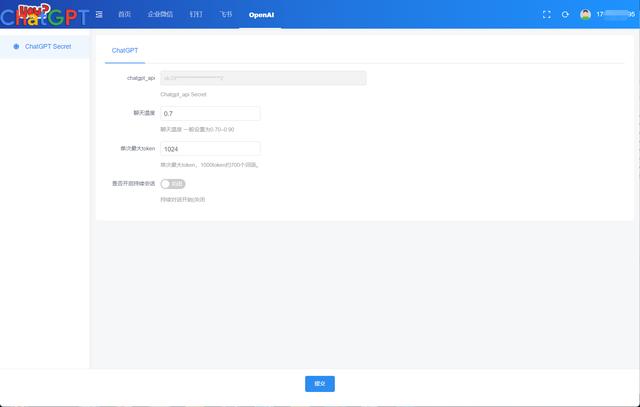640x407 pixels.
Task: Click the hint text below the 1024 field
Action: 209,165
